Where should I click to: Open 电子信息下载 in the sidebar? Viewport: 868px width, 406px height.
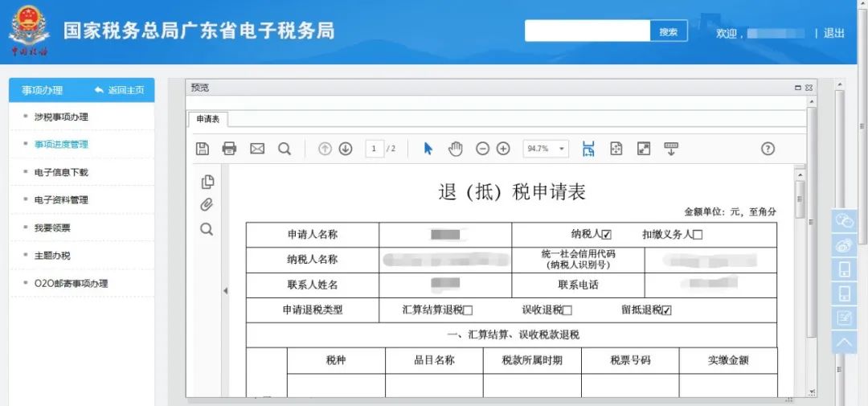point(61,172)
